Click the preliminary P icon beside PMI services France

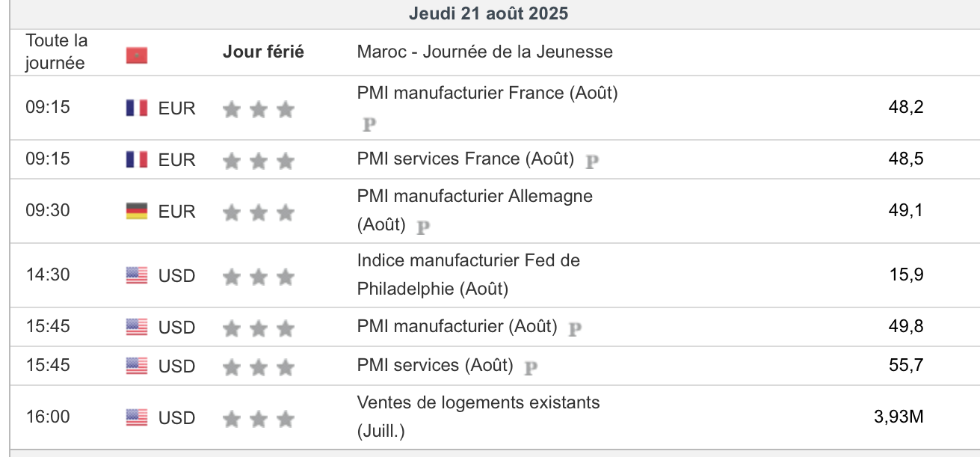click(x=592, y=161)
